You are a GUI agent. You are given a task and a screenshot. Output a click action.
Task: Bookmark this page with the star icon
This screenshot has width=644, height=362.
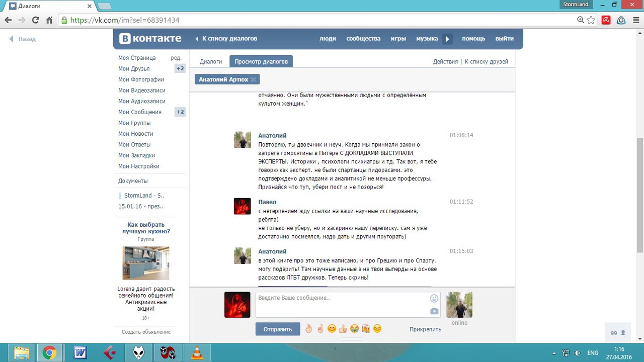pyautogui.click(x=591, y=20)
